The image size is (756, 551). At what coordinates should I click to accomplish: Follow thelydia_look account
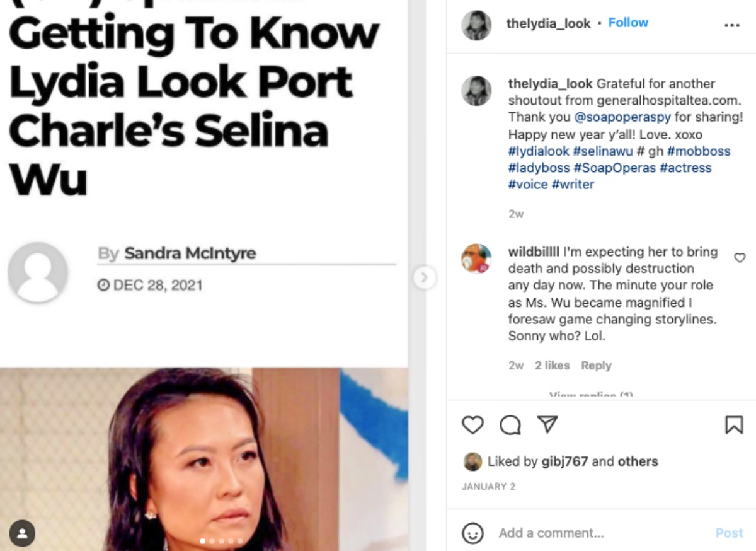click(x=628, y=23)
